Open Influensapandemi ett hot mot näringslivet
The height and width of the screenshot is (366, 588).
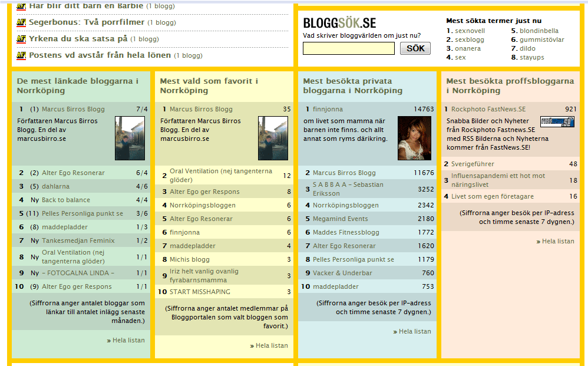498,180
